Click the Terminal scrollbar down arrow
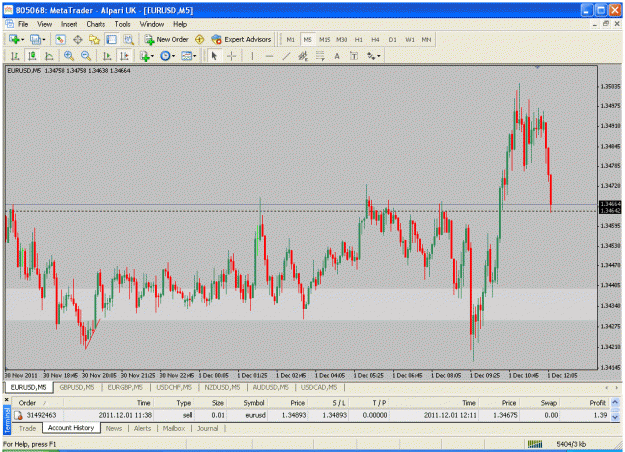The image size is (625, 452). [615, 417]
